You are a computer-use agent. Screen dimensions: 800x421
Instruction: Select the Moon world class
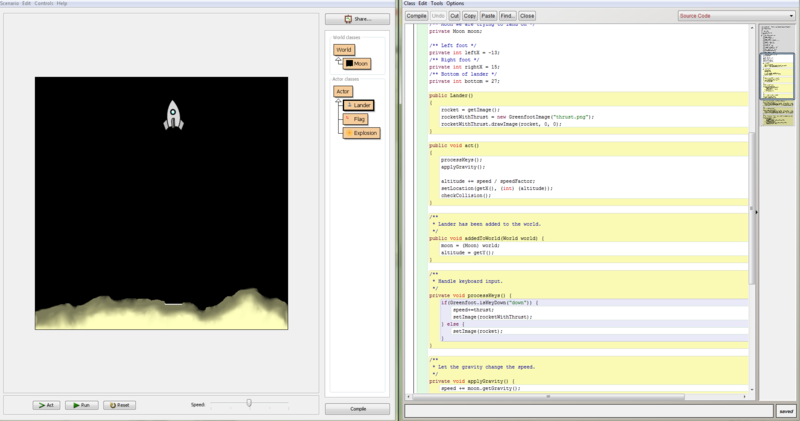point(357,63)
